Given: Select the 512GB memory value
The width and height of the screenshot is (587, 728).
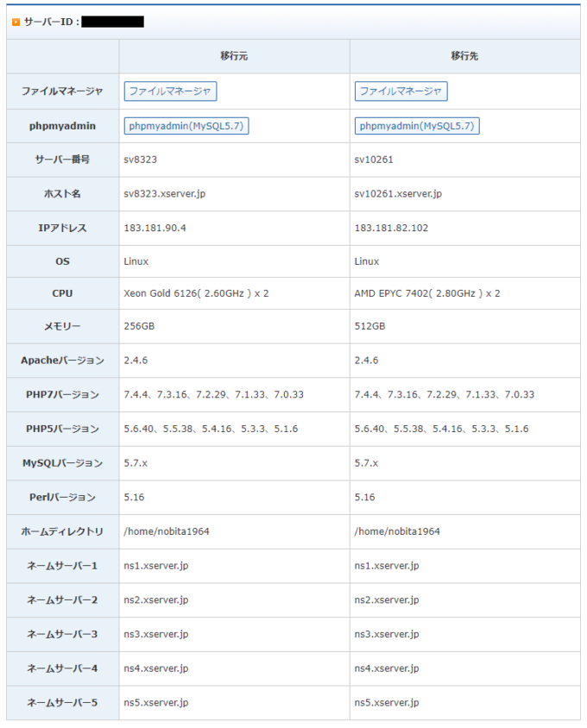Looking at the screenshot, I should point(370,326).
